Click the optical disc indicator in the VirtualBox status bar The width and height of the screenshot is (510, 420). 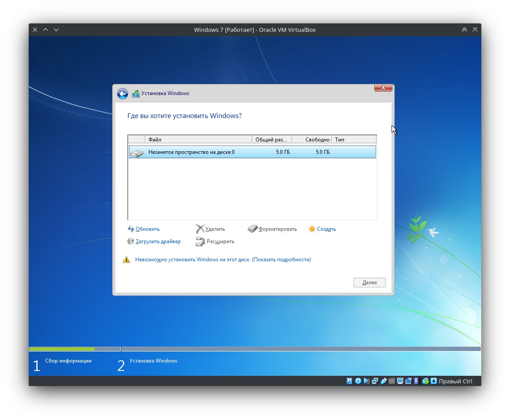click(x=358, y=381)
